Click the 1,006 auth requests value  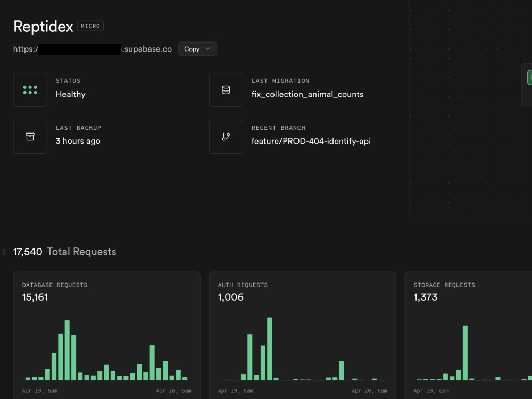[231, 297]
